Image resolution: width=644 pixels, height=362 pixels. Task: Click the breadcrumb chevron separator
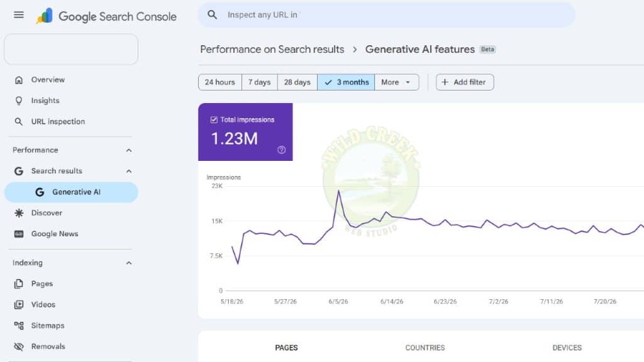(355, 50)
